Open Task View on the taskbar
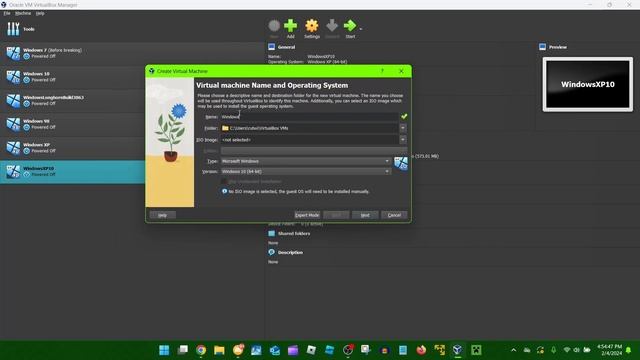Screen dimensions: 640x360 pos(182,350)
